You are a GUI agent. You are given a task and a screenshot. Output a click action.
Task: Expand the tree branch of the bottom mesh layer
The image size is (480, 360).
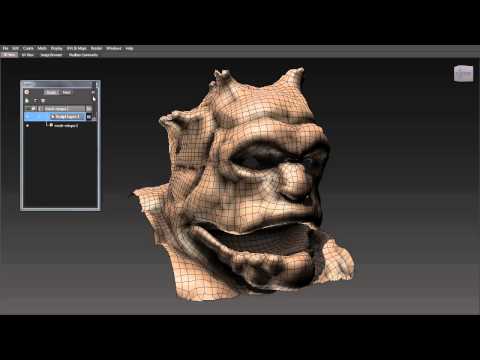tap(46, 125)
